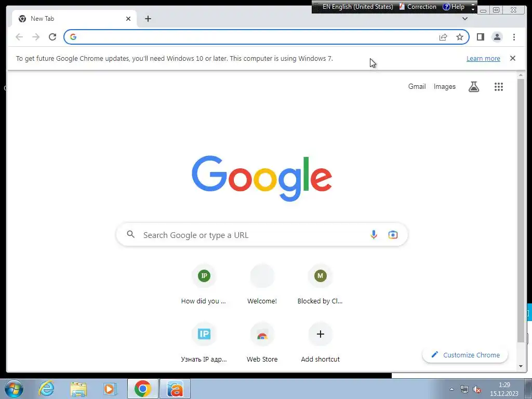Launch Internet Explorer from the taskbar
Image resolution: width=532 pixels, height=399 pixels.
(x=46, y=389)
